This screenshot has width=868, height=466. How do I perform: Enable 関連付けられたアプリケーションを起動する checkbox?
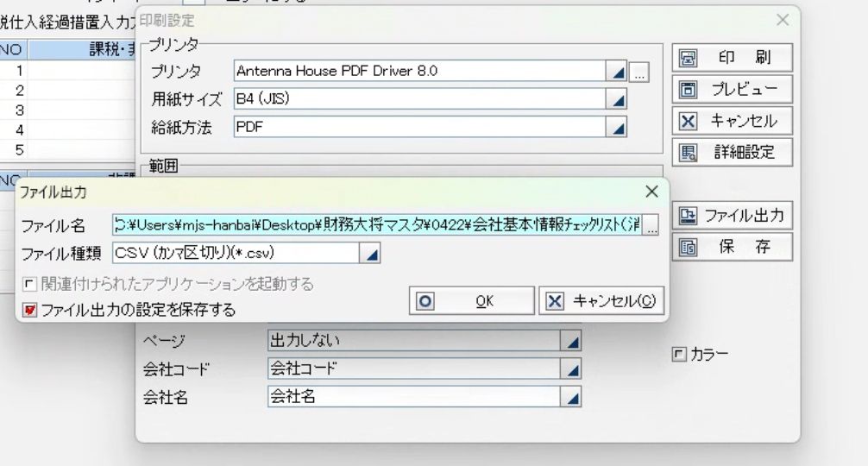click(28, 284)
